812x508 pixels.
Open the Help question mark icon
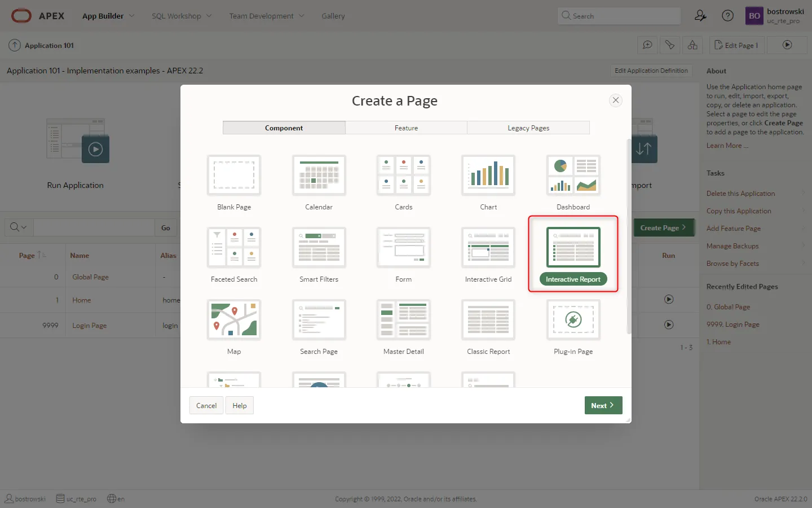[728, 16]
